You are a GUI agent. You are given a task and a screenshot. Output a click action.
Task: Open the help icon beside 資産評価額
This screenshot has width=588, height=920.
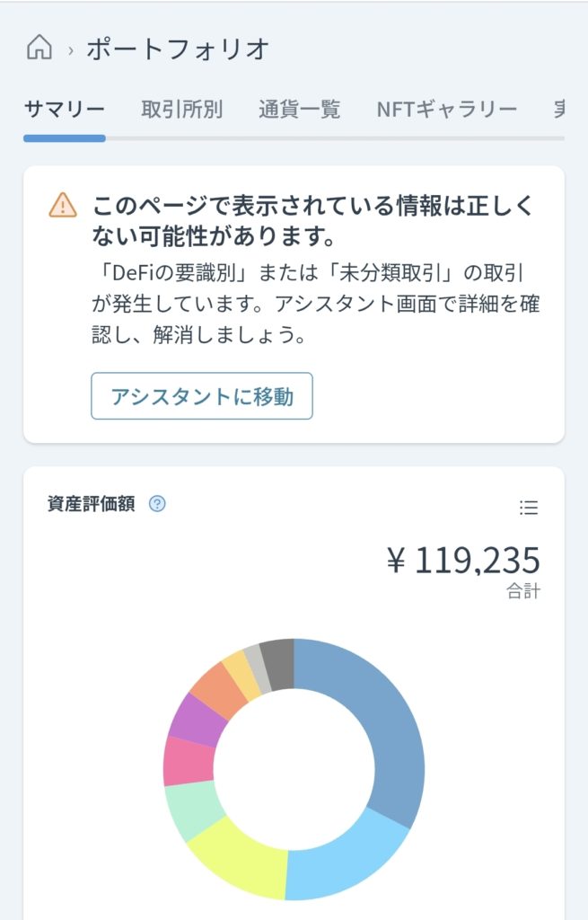(x=157, y=504)
